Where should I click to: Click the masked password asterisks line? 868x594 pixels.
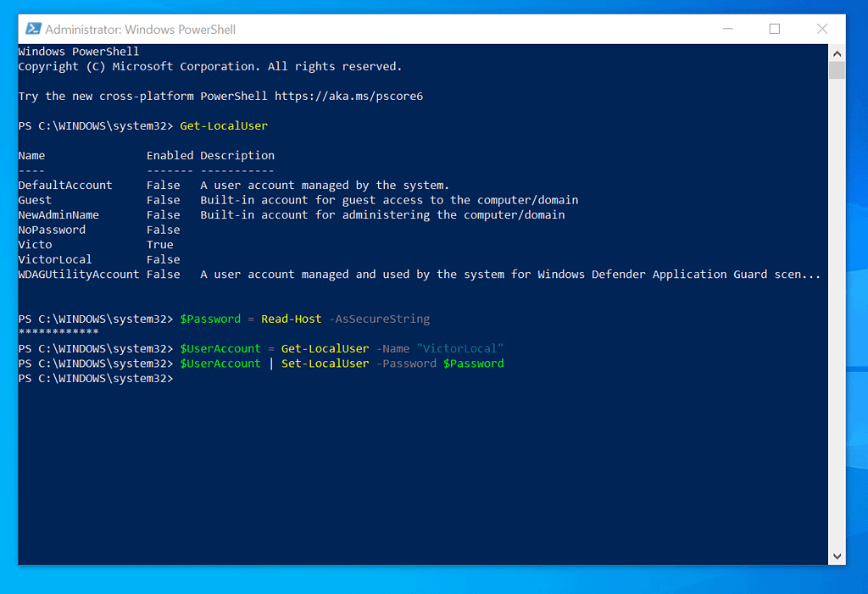(x=58, y=332)
